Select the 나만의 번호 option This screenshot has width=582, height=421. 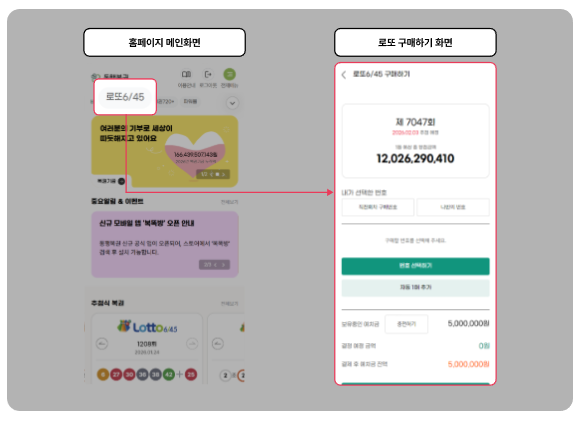pos(453,207)
